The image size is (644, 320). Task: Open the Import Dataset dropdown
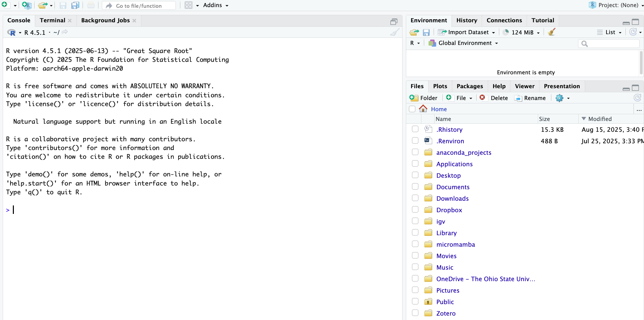pyautogui.click(x=468, y=32)
